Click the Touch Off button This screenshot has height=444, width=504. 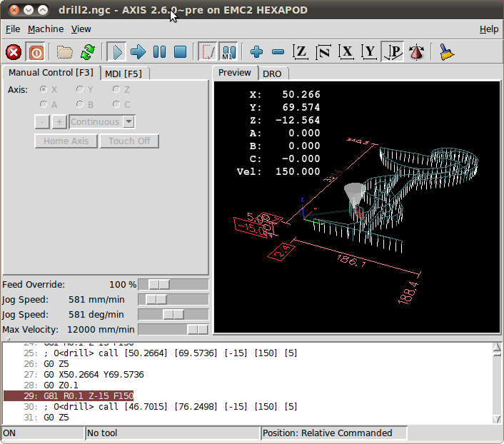point(129,141)
